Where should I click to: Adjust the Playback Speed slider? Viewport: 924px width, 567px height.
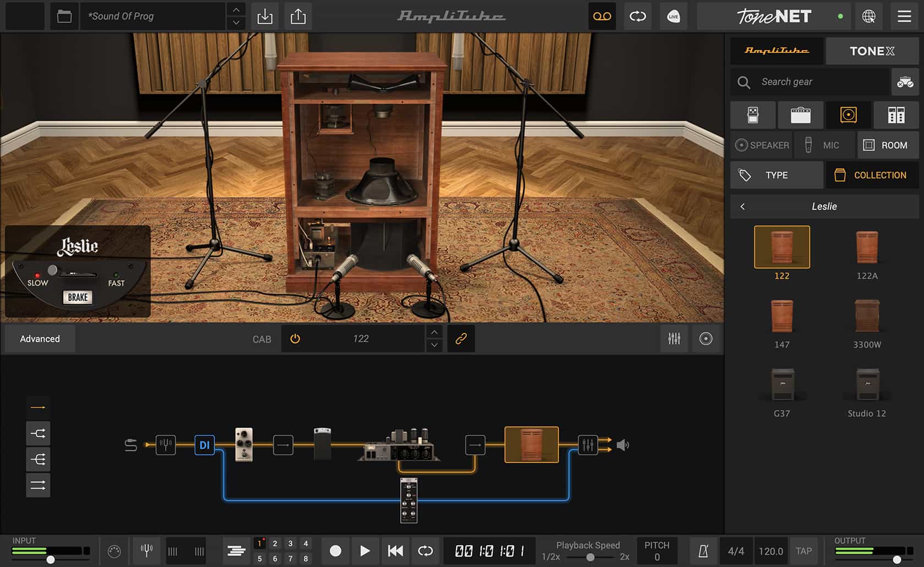590,557
